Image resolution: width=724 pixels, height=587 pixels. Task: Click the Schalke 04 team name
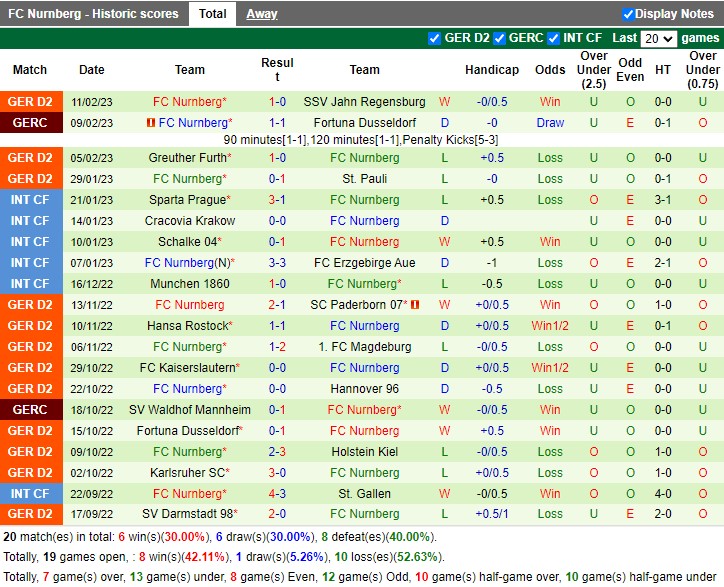coord(187,242)
